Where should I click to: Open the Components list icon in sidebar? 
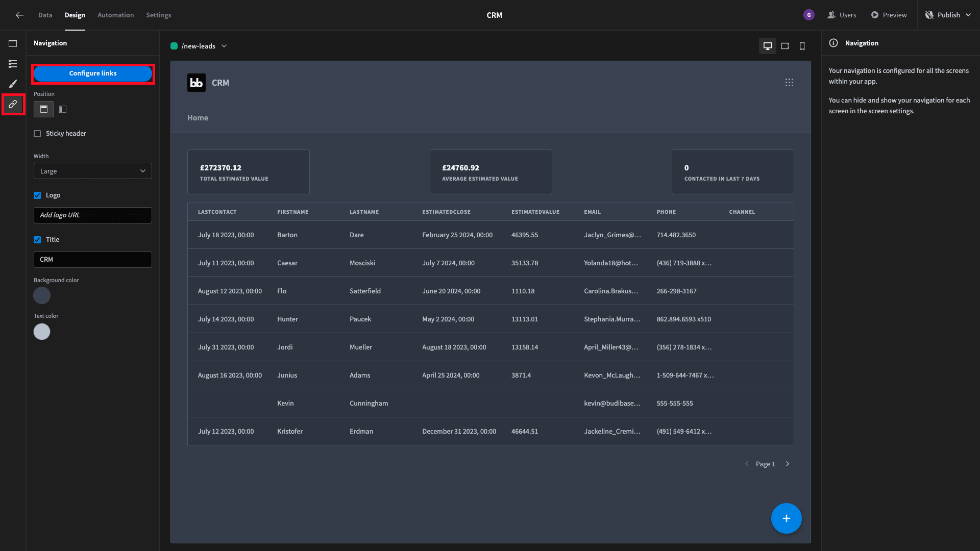(x=13, y=64)
